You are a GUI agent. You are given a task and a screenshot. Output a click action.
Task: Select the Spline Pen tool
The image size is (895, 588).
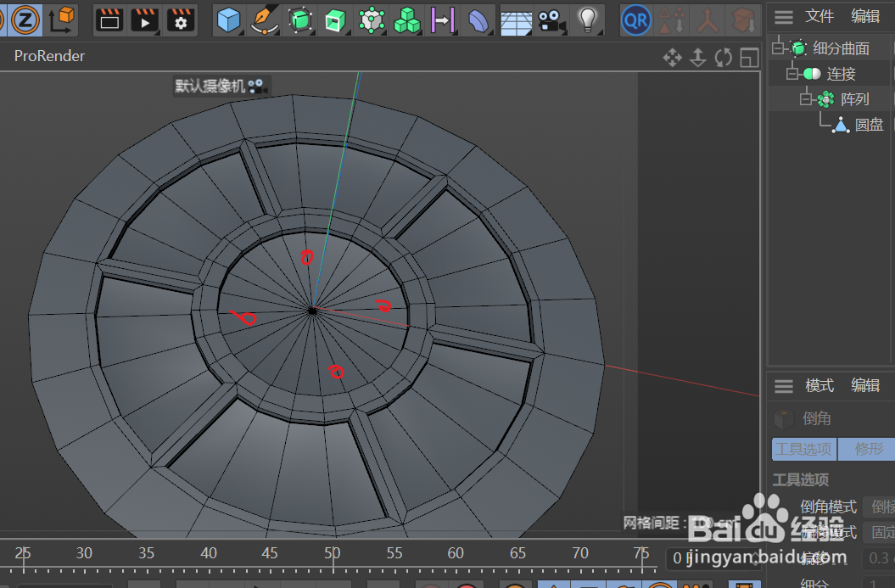click(265, 20)
